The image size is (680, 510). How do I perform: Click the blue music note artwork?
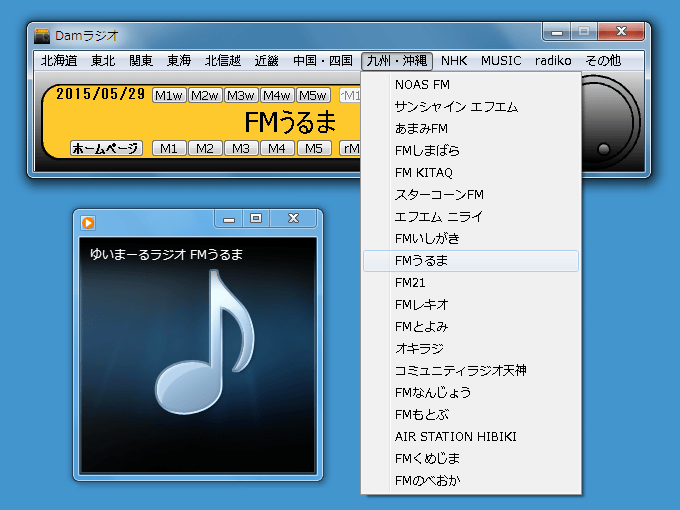[x=205, y=342]
